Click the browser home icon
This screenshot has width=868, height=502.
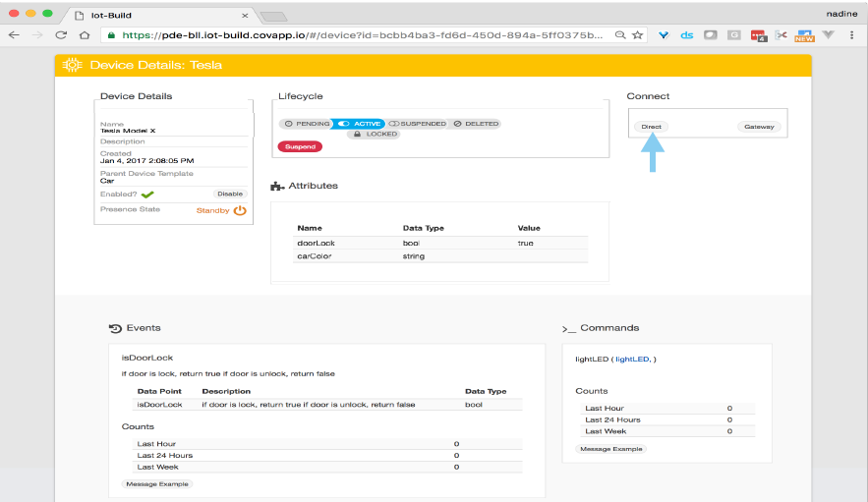(x=86, y=34)
